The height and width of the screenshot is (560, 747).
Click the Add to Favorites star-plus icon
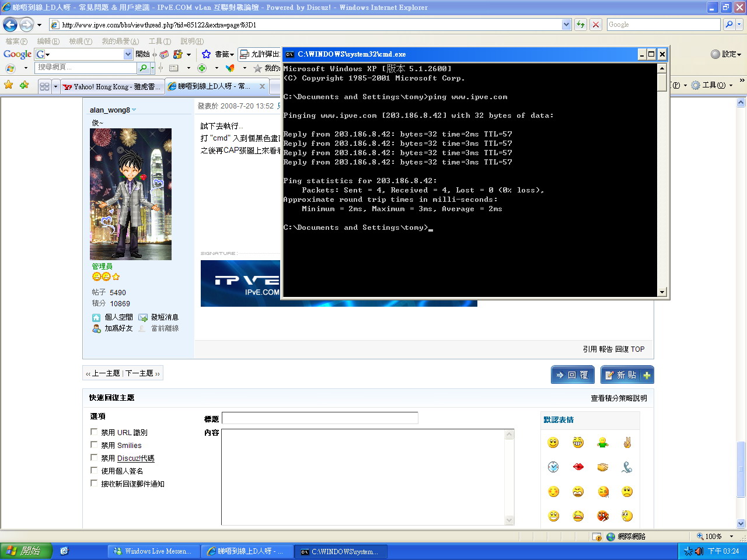24,85
